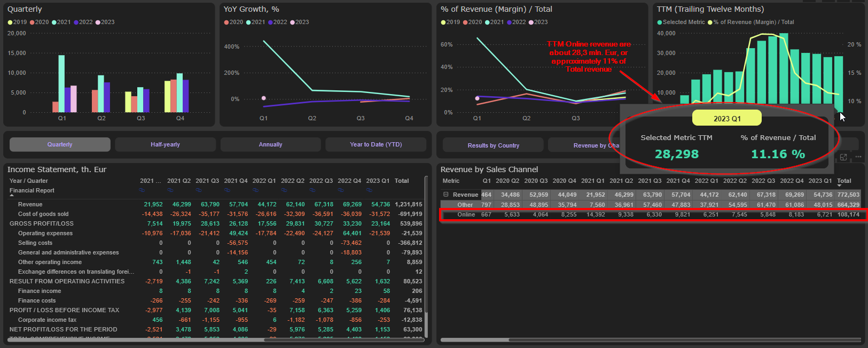Screen dimensions: 868x348
Task: Select the Online row in sales table
Action: coord(466,214)
